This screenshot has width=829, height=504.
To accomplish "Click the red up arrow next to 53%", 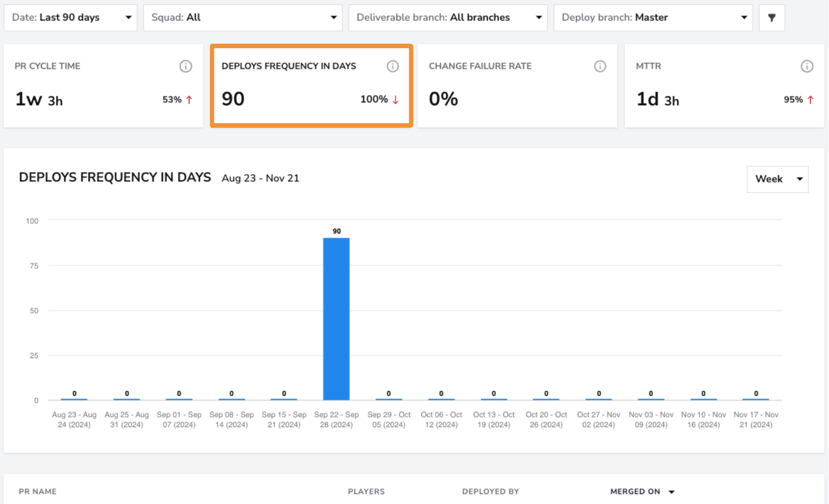I will pyautogui.click(x=189, y=100).
